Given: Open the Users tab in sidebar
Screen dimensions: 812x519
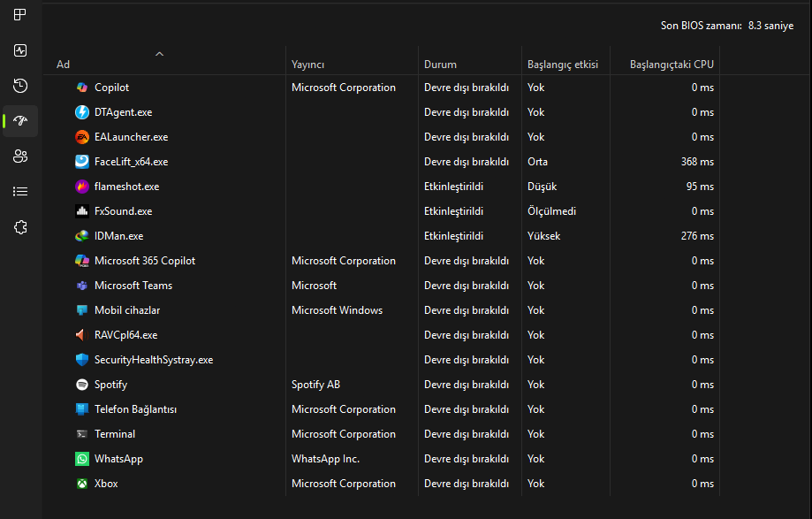Looking at the screenshot, I should (20, 156).
